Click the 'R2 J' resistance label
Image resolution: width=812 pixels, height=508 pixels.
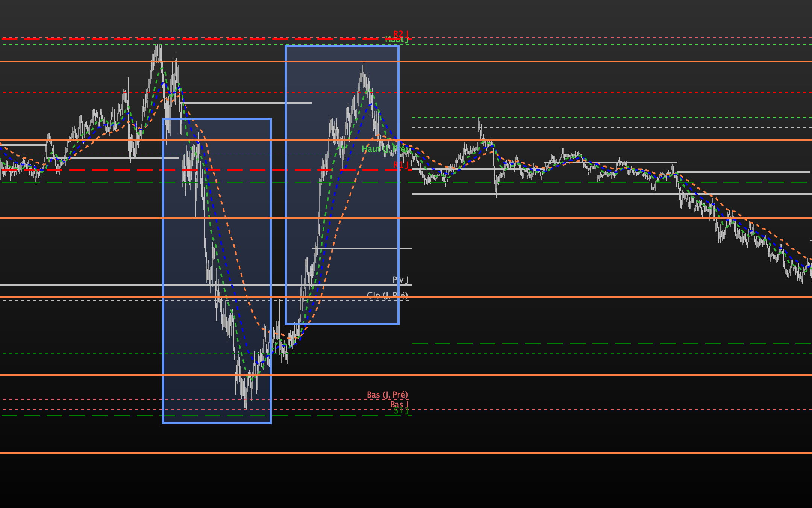(x=400, y=34)
